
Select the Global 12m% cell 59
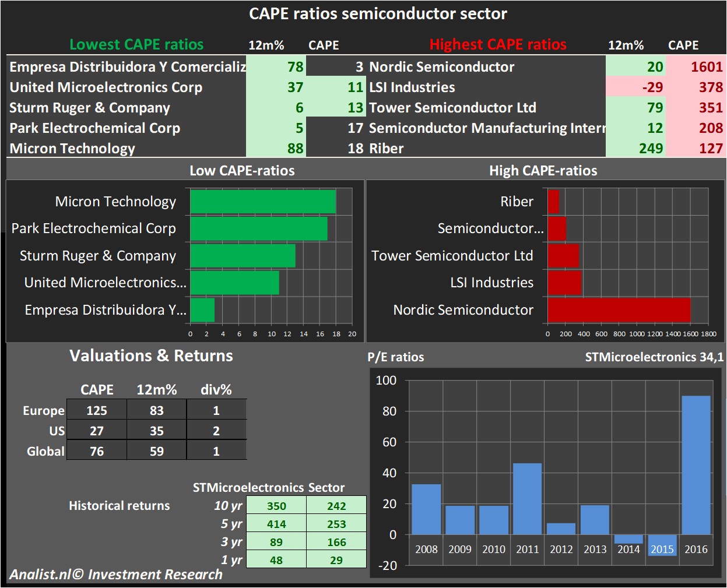(x=156, y=451)
